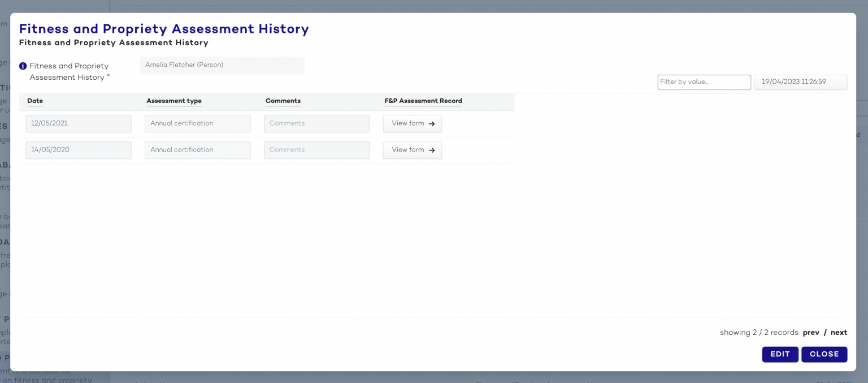This screenshot has width=868, height=383.
Task: Sort records by the Date column header
Action: pyautogui.click(x=34, y=101)
